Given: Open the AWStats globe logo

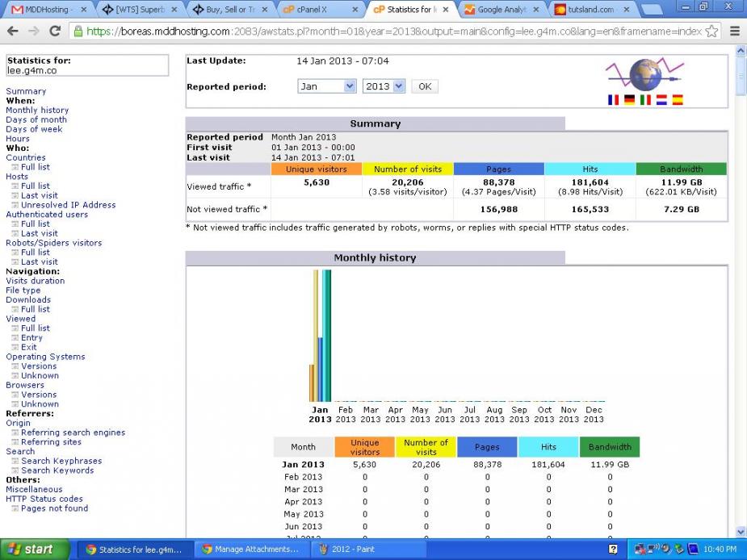Looking at the screenshot, I should (x=644, y=75).
